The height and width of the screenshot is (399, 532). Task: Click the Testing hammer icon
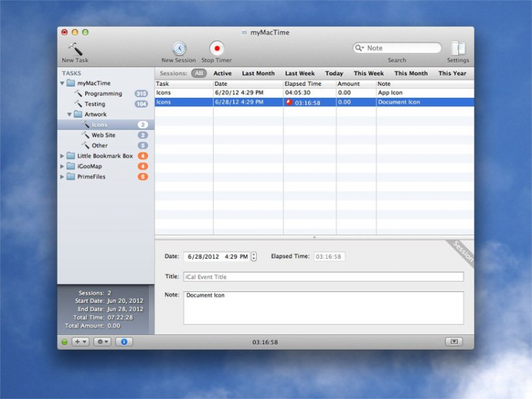pos(78,103)
